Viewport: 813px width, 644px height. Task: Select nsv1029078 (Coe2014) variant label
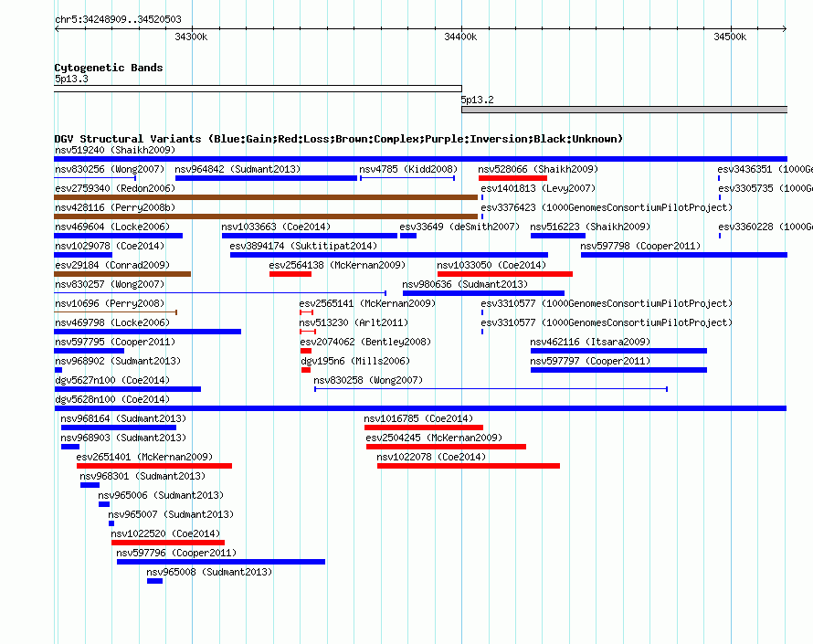110,246
